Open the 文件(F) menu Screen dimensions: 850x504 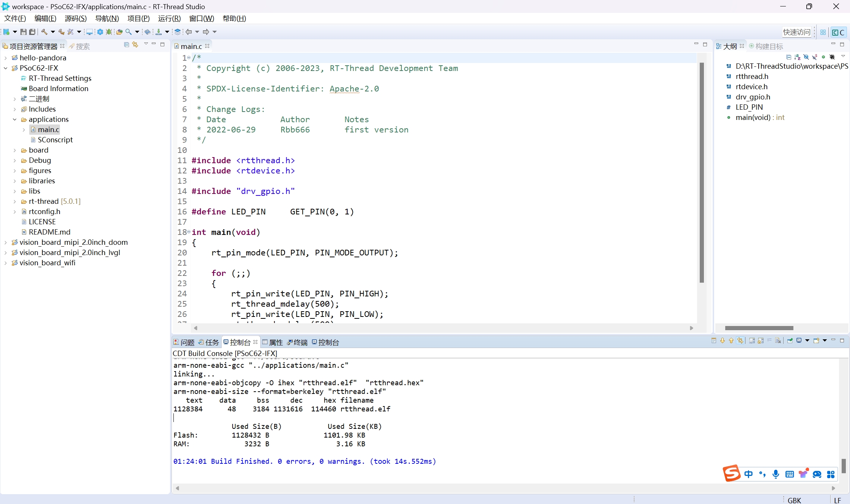(x=15, y=19)
